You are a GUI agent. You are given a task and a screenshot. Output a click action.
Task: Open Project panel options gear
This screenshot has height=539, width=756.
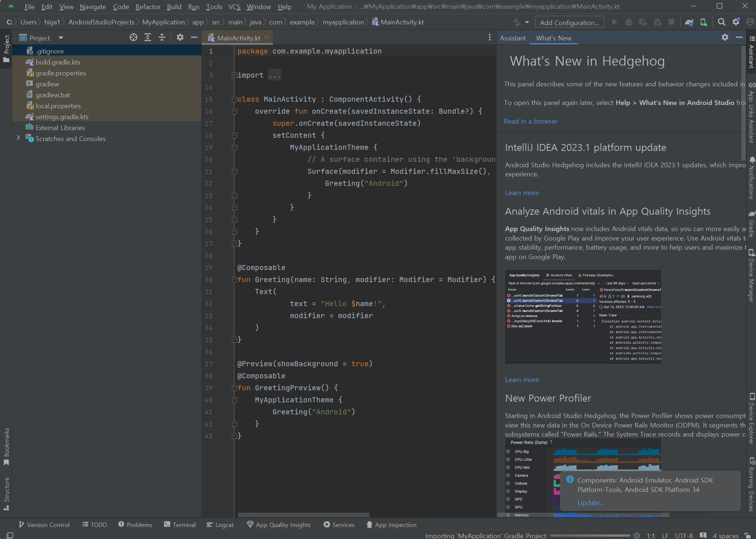click(x=180, y=38)
